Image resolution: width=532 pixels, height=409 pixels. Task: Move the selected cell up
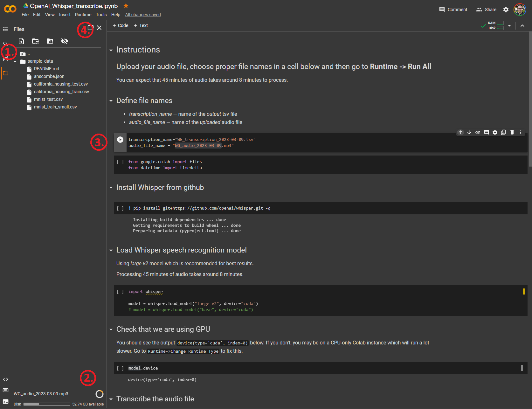[x=460, y=132]
